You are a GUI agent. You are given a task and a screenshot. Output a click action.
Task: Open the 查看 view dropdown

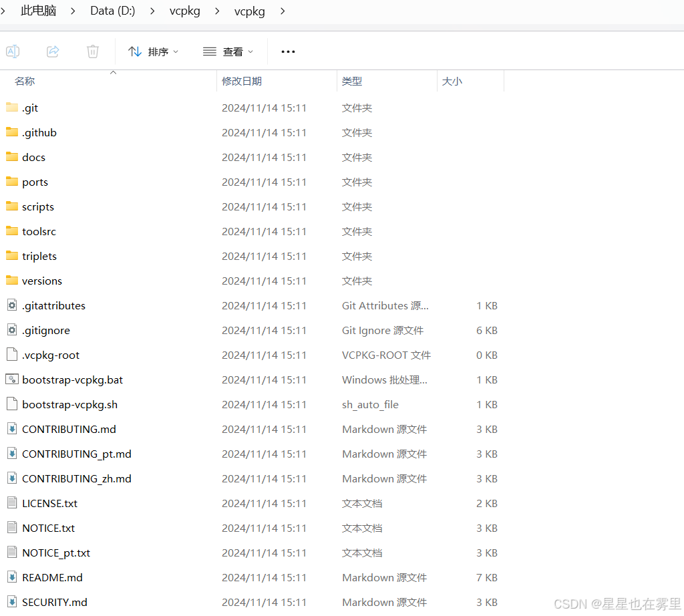(228, 51)
